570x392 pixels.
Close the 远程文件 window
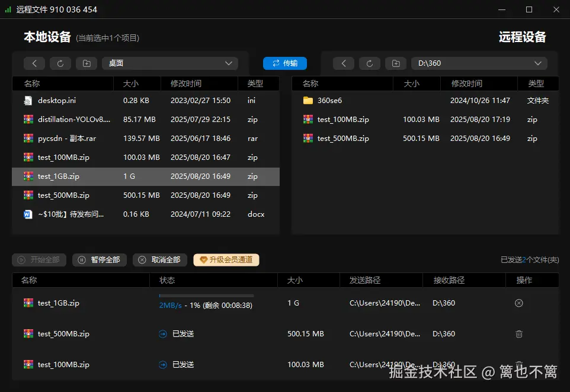click(x=556, y=9)
